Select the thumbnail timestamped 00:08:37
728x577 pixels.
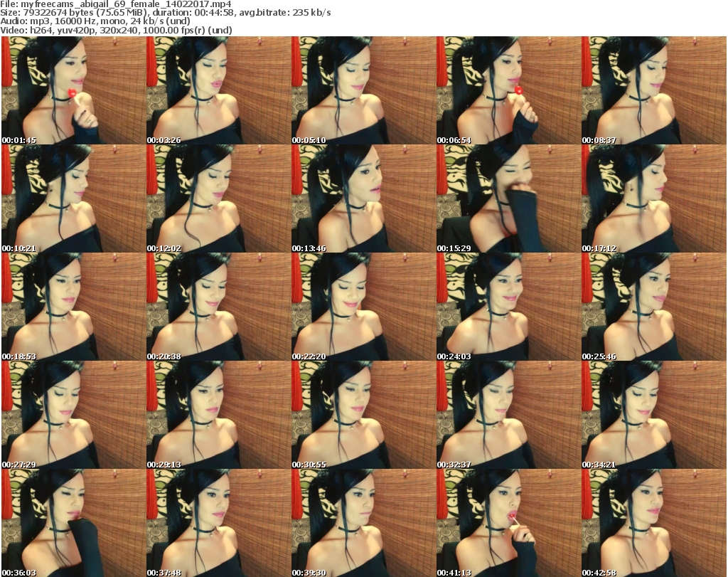pyautogui.click(x=654, y=90)
